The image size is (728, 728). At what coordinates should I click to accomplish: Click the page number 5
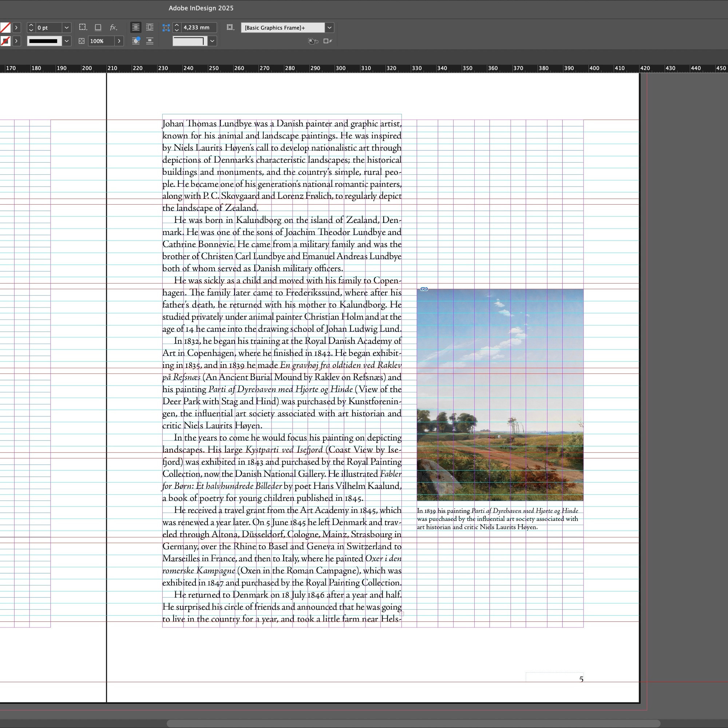[581, 679]
